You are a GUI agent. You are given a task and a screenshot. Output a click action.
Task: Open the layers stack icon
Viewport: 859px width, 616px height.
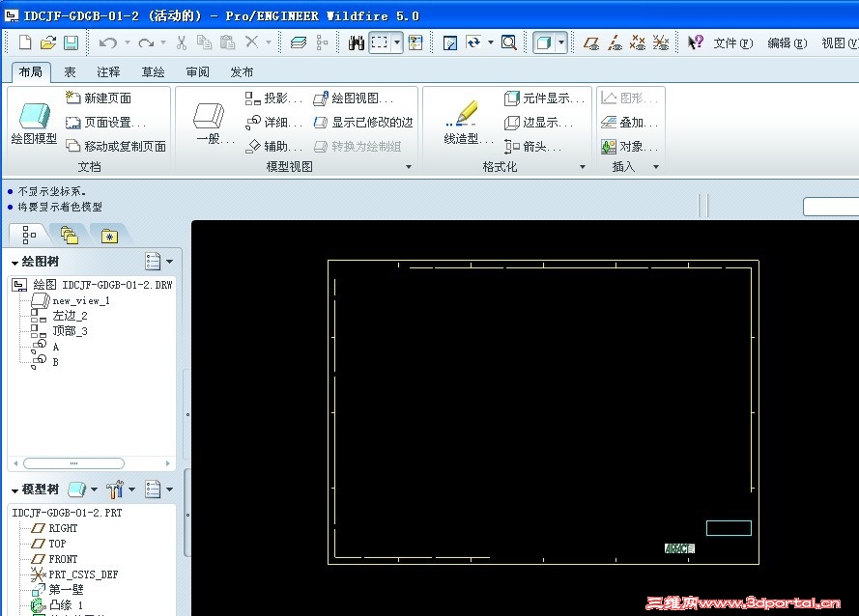pos(298,42)
